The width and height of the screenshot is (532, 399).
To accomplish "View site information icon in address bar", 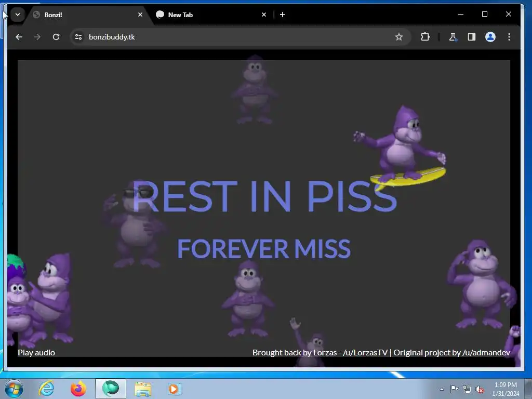I will point(78,37).
